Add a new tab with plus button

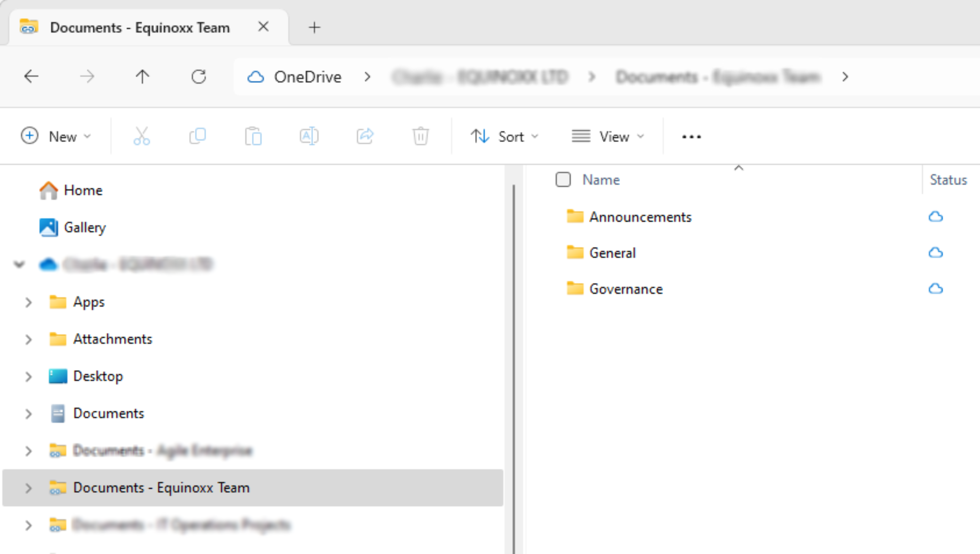(x=314, y=27)
